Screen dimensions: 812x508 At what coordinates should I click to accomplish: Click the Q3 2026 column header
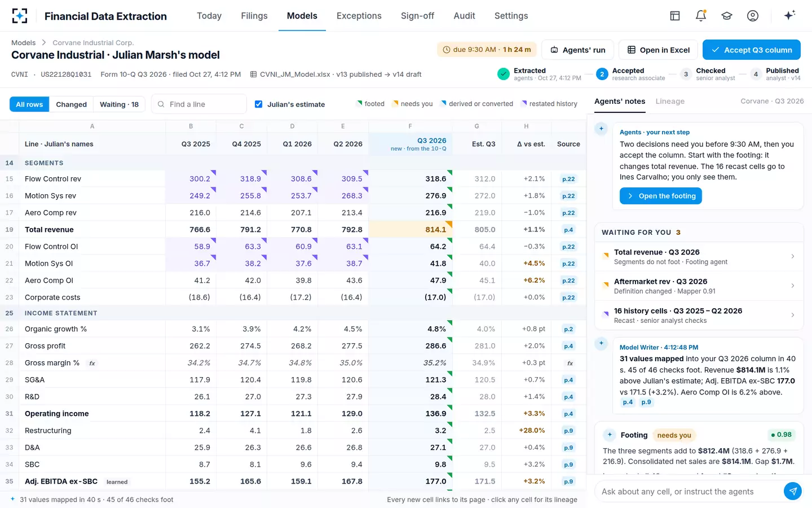click(x=411, y=144)
